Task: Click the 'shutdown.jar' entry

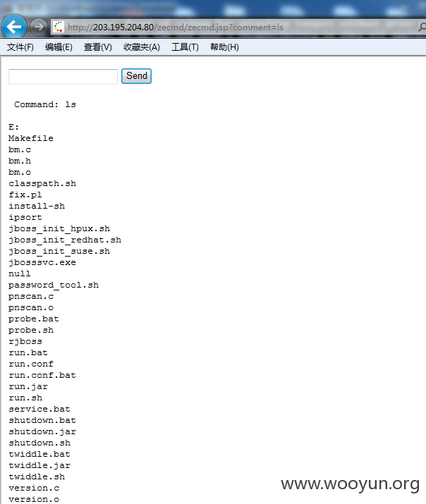Action: pos(42,431)
